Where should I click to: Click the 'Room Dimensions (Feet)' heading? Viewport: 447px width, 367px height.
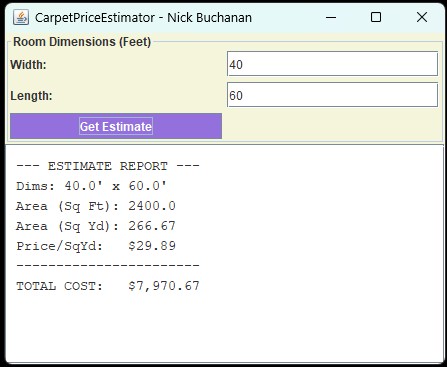[82, 42]
